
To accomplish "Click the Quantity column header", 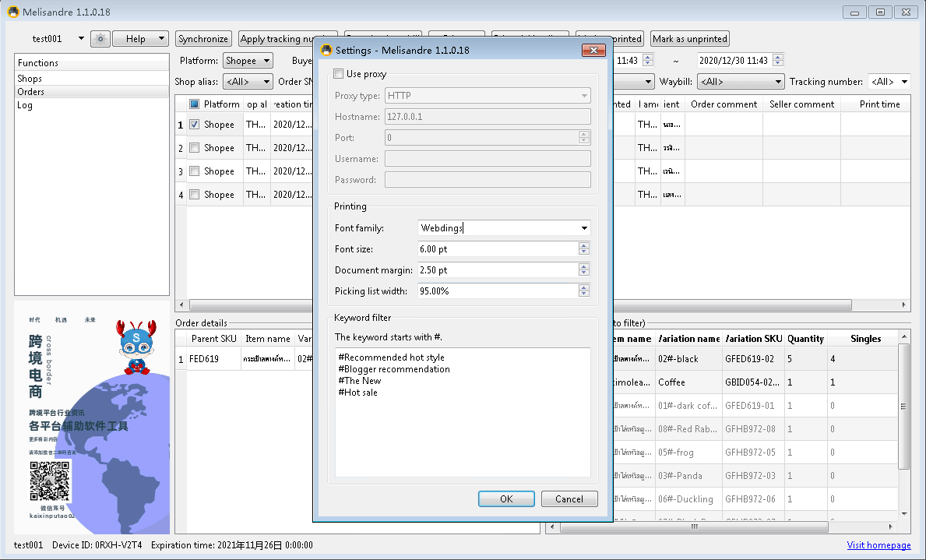I will pyautogui.click(x=805, y=339).
